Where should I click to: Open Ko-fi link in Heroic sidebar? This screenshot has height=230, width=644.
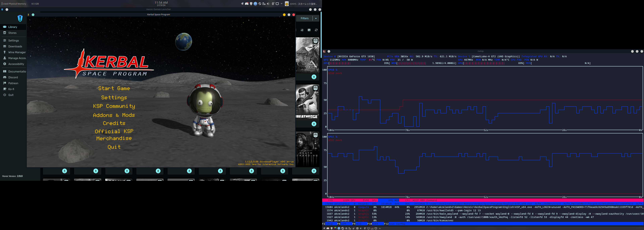(x=13, y=89)
